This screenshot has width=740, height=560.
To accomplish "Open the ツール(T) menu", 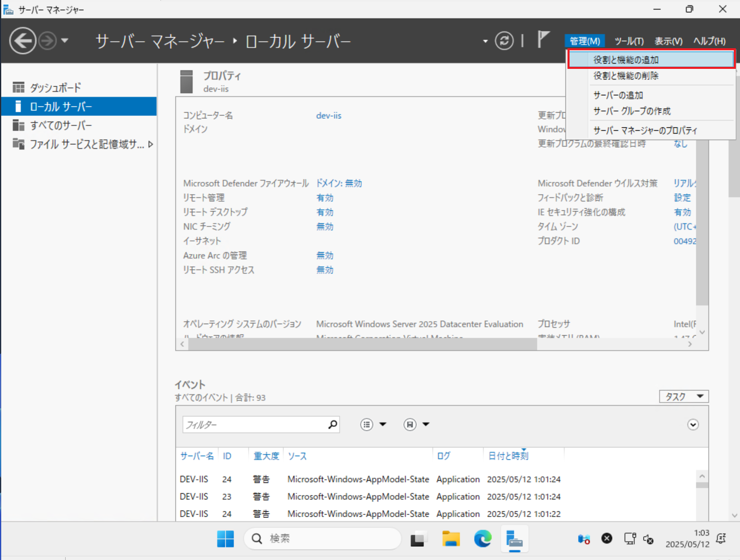I will [x=629, y=41].
